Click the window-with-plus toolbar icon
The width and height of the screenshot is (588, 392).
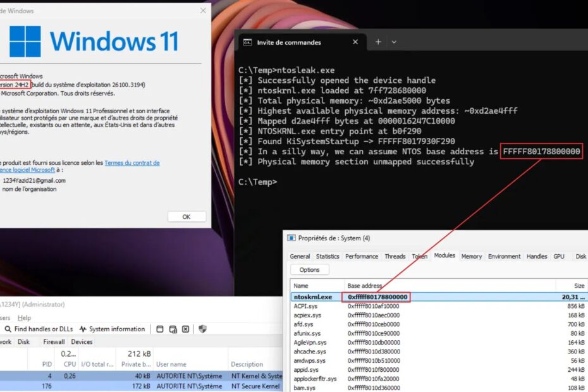point(173,329)
